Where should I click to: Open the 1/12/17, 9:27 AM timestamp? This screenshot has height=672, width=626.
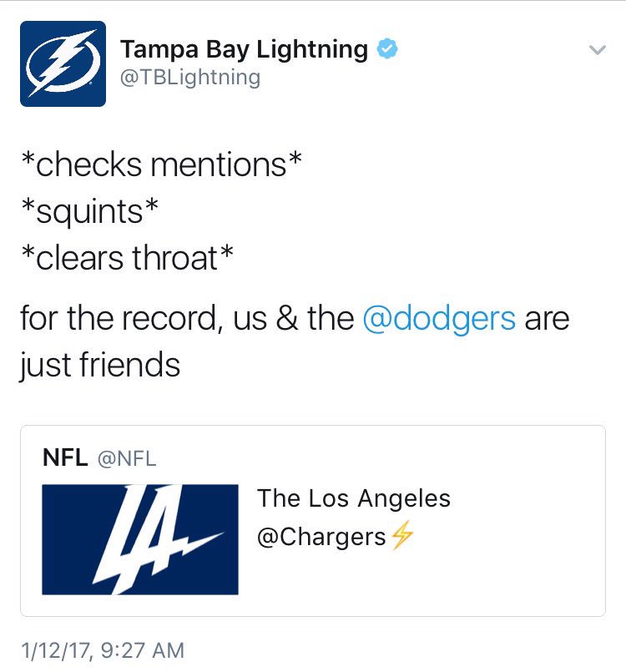pos(103,650)
